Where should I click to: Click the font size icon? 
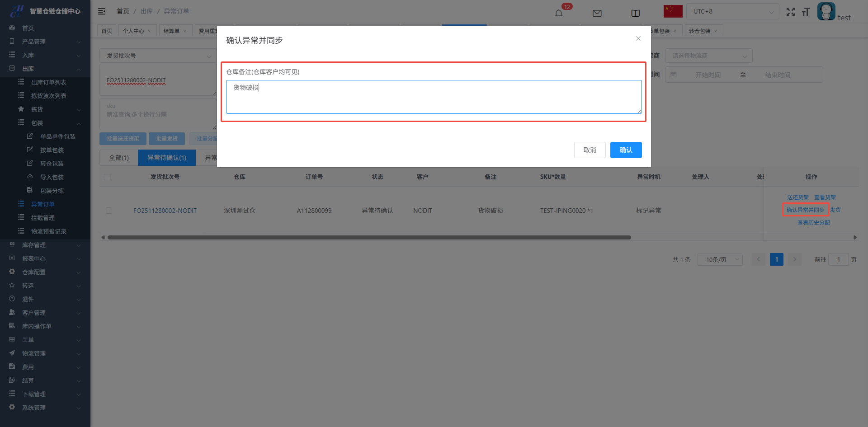coord(806,12)
